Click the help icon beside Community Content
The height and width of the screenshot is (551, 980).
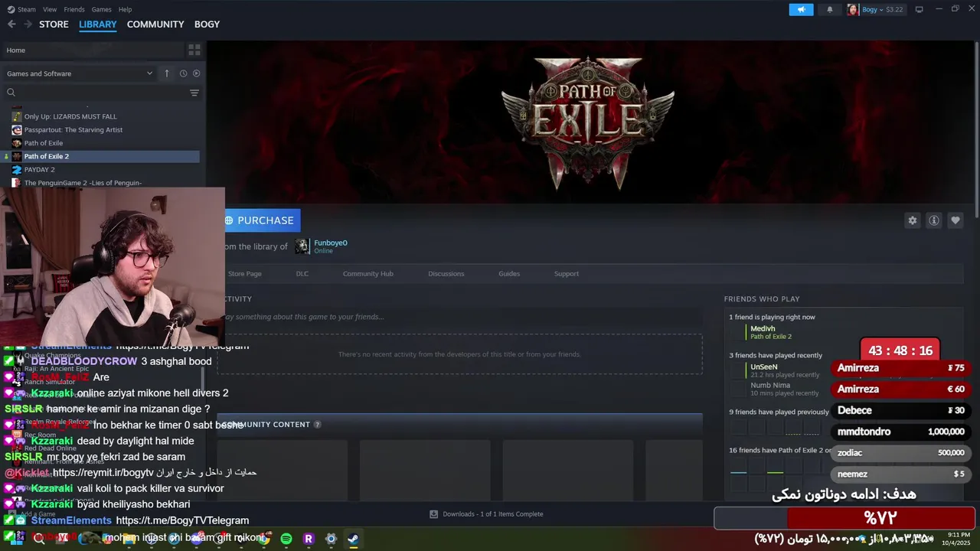pos(318,425)
